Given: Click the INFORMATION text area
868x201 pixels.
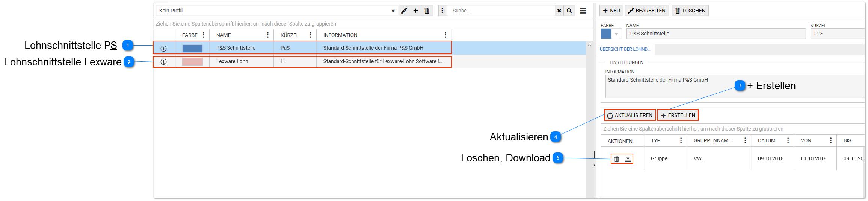Looking at the screenshot, I should point(735,86).
